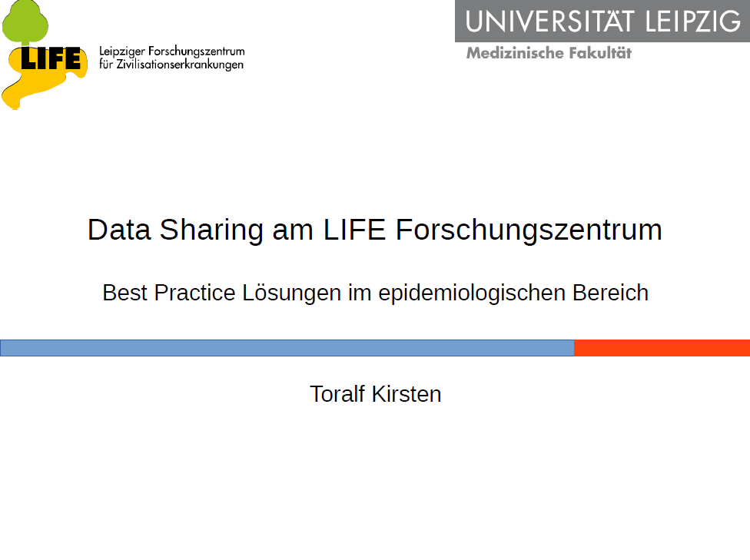The image size is (750, 560).
Task: Select the "für Zivilisationserkrankungen" logo text line
Action: [171, 65]
